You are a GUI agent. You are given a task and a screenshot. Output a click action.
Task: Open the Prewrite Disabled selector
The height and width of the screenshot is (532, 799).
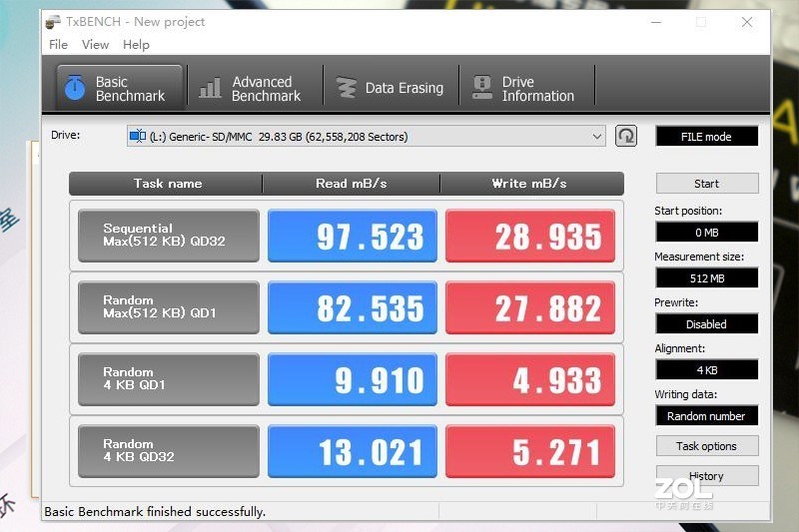click(707, 324)
